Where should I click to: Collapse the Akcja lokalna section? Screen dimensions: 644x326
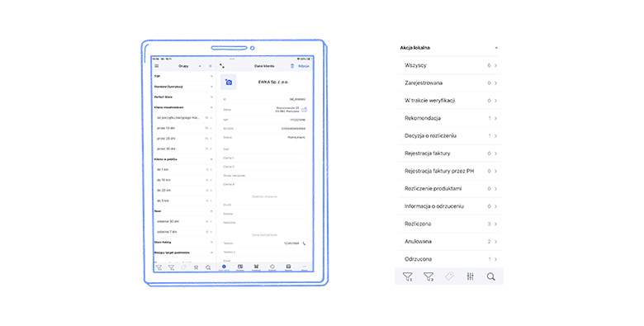496,48
